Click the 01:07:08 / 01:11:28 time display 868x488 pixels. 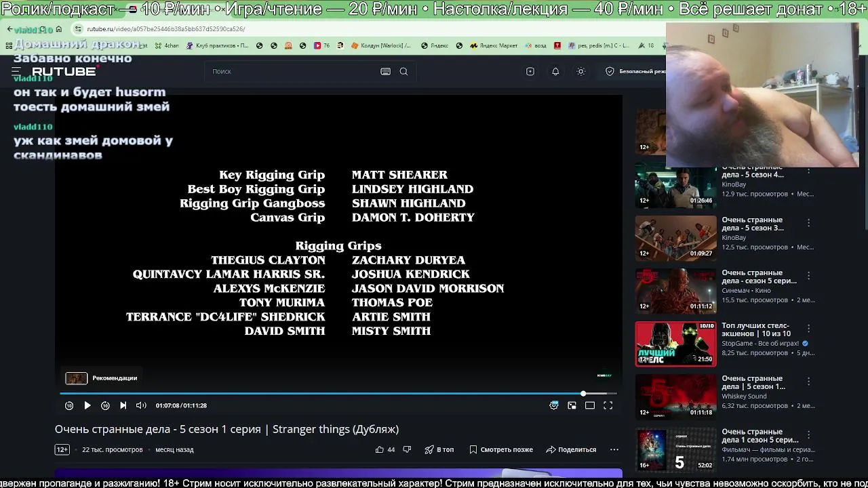[181, 405]
